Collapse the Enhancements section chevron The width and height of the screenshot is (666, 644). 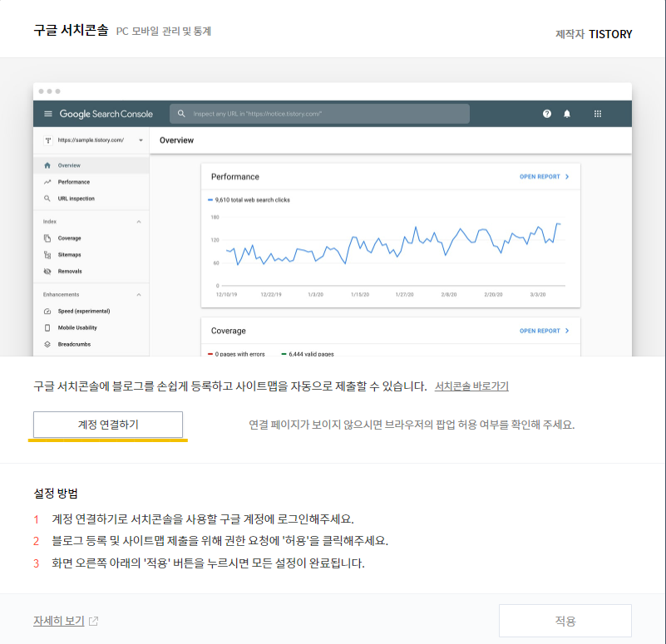tap(139, 295)
